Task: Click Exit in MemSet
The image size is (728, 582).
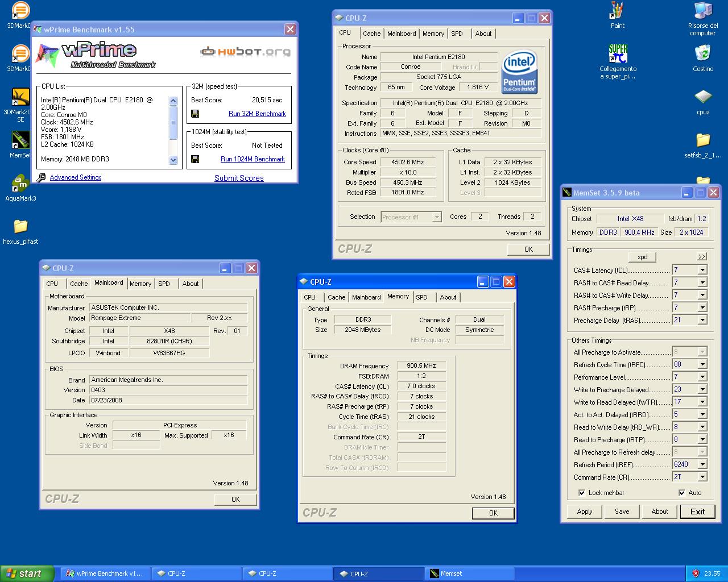Action: pos(698,512)
